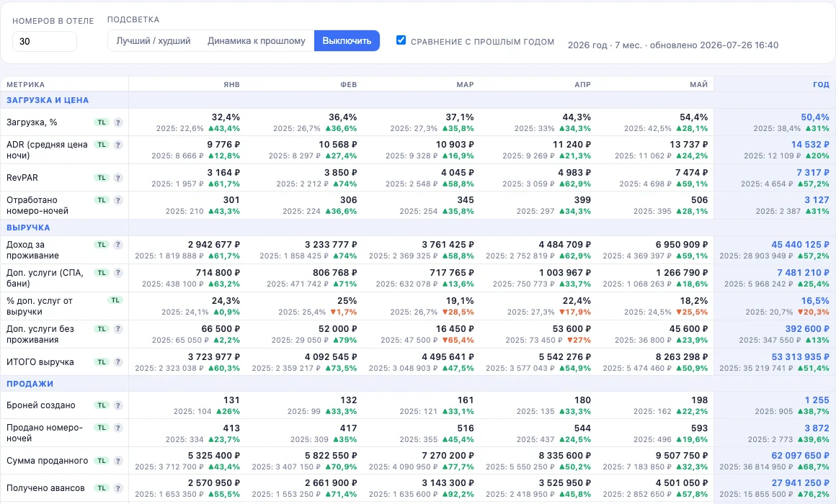Screen dimensions: 836x504
Task: Open help icon for Получено авансов
Action: (x=117, y=488)
